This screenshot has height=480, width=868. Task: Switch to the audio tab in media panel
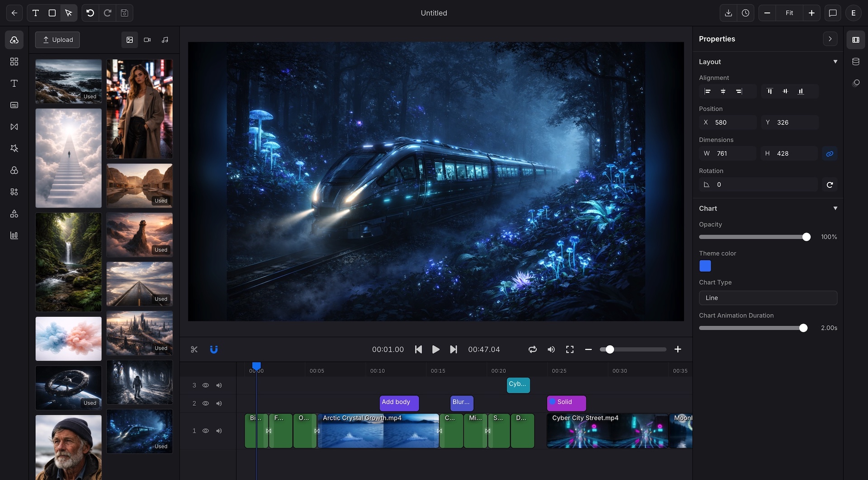(165, 40)
